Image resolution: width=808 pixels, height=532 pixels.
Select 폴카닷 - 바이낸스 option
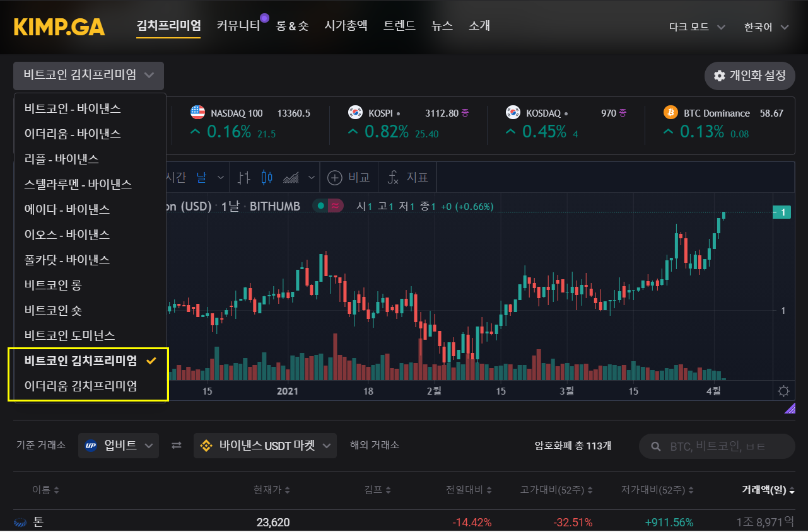[x=90, y=260]
